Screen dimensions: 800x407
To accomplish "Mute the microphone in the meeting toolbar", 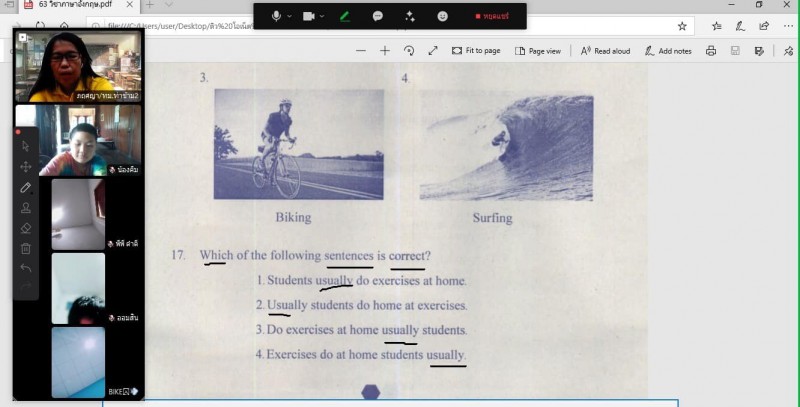I will click(276, 16).
